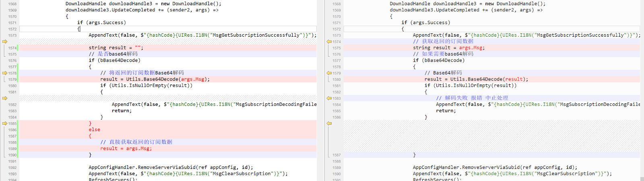Click copy-right arrow at left line 1578

pyautogui.click(x=5, y=73)
